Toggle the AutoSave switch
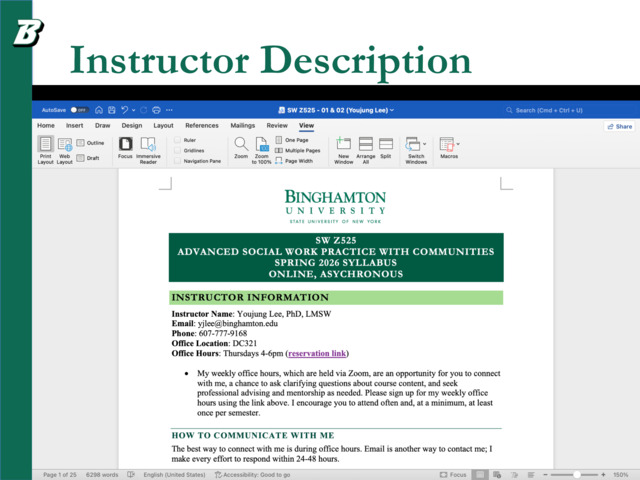The image size is (640, 480). click(x=79, y=110)
